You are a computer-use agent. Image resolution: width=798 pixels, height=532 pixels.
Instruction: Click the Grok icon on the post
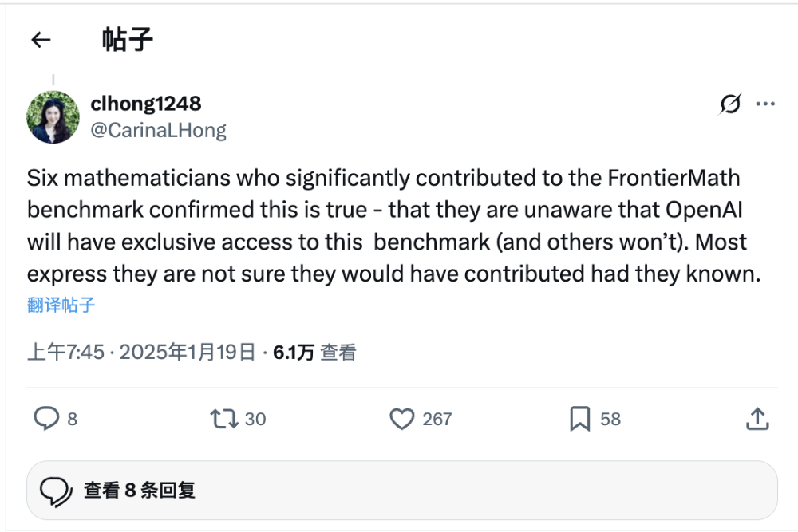731,104
